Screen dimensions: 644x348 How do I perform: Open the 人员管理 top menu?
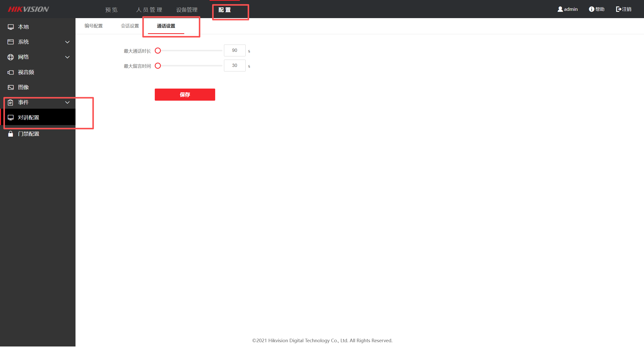coord(149,10)
